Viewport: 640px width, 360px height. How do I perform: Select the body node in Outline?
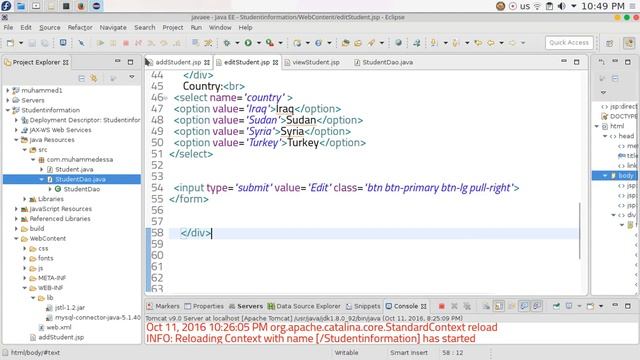tap(626, 176)
